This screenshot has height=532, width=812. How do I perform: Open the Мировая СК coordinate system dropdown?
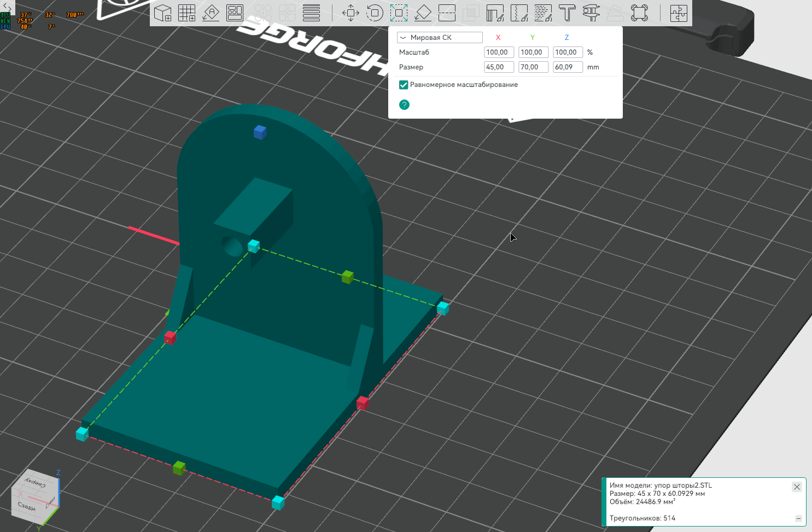coord(440,38)
